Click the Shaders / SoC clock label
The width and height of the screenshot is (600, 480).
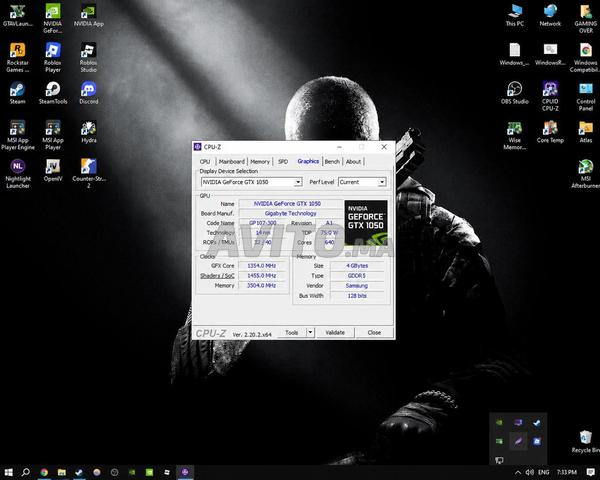[217, 276]
